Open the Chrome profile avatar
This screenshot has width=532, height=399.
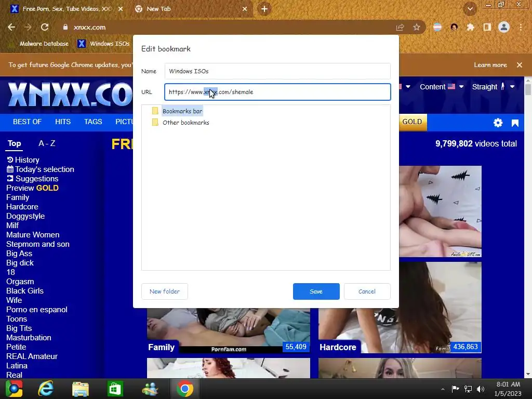pyautogui.click(x=504, y=27)
